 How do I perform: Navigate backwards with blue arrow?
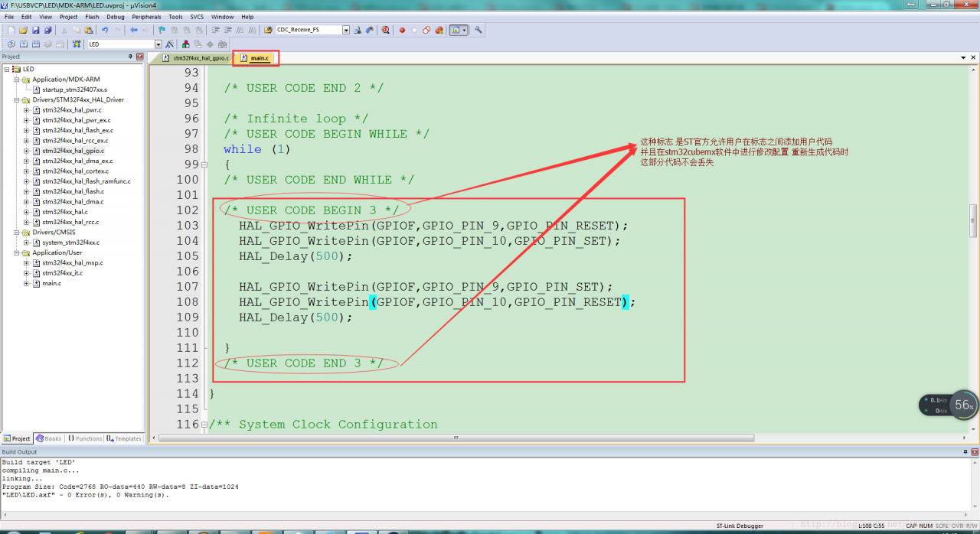[x=134, y=30]
